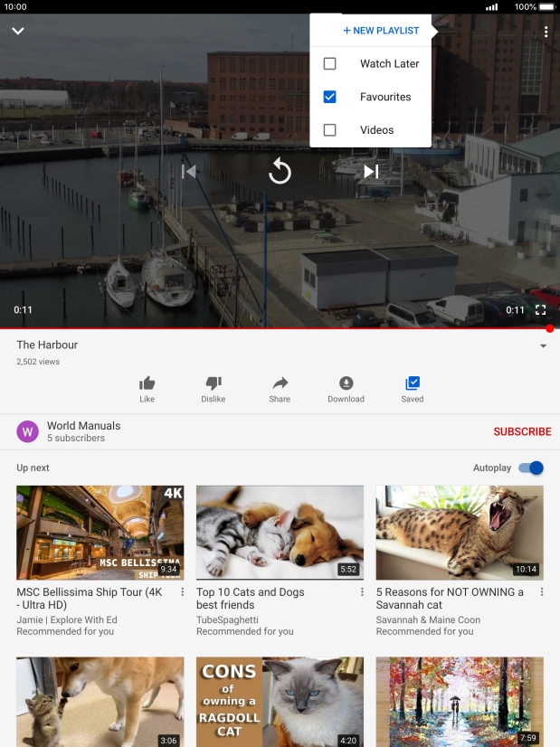The image size is (560, 747).
Task: Expand The Harbour video description
Action: click(543, 346)
